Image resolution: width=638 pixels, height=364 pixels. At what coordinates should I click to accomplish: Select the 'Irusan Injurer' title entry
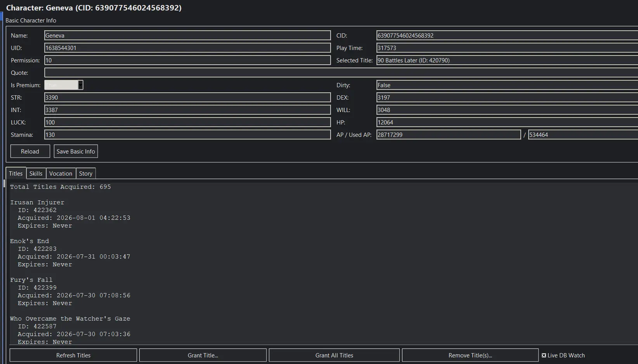pyautogui.click(x=37, y=202)
